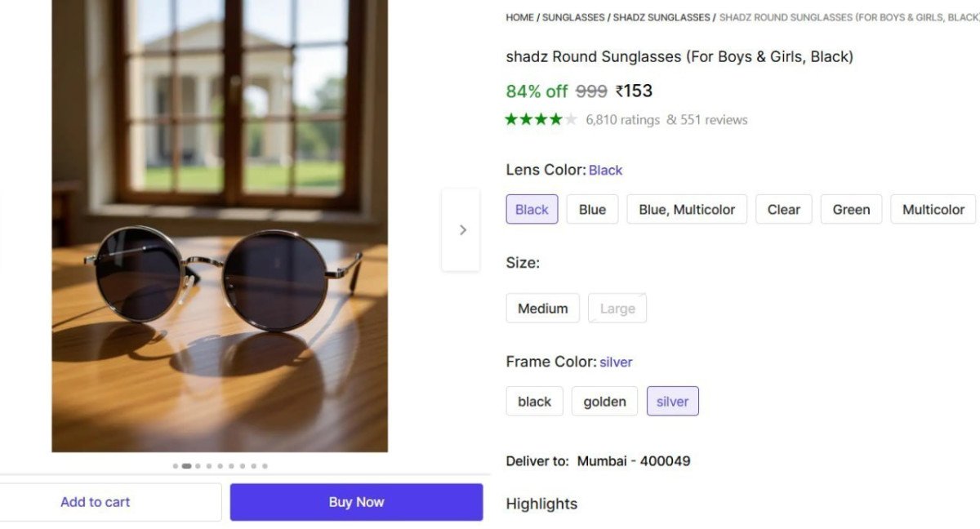Open the SUNGLASSES breadcrumb category
Viewport: 980px width, 529px height.
(573, 16)
